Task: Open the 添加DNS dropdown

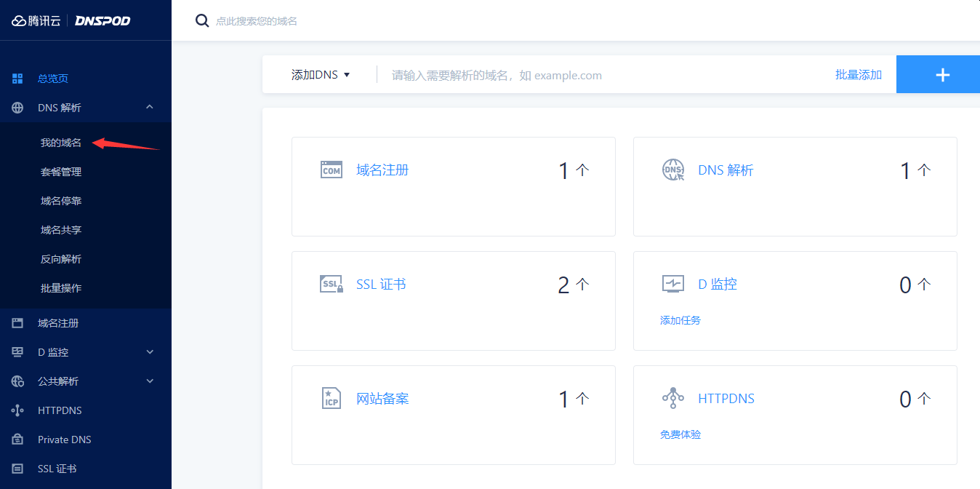Action: click(x=321, y=74)
